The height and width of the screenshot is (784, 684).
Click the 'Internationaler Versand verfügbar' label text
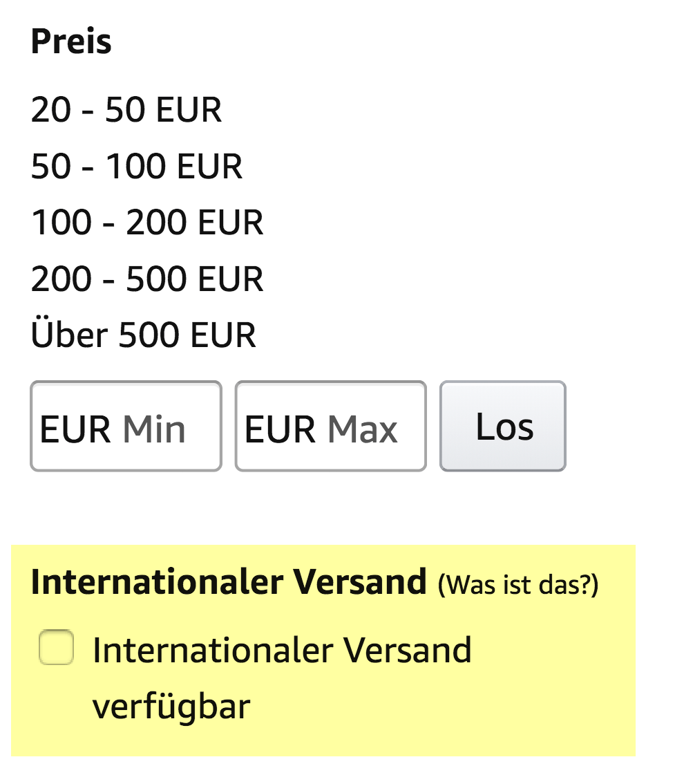coord(282,651)
